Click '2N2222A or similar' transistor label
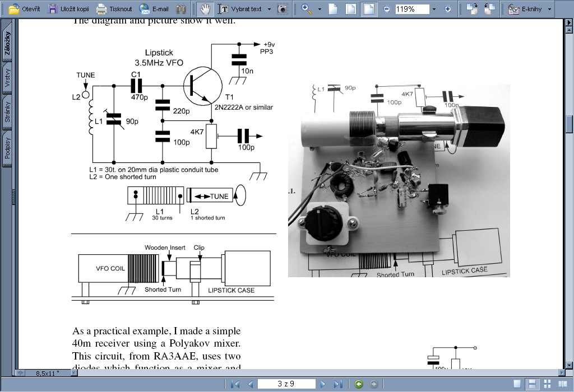The width and height of the screenshot is (574, 392). pos(244,107)
